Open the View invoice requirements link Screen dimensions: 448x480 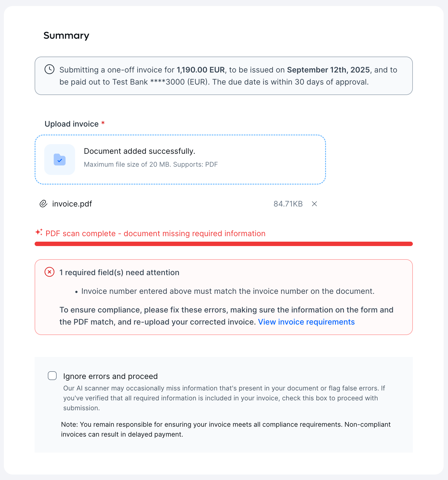click(x=306, y=322)
